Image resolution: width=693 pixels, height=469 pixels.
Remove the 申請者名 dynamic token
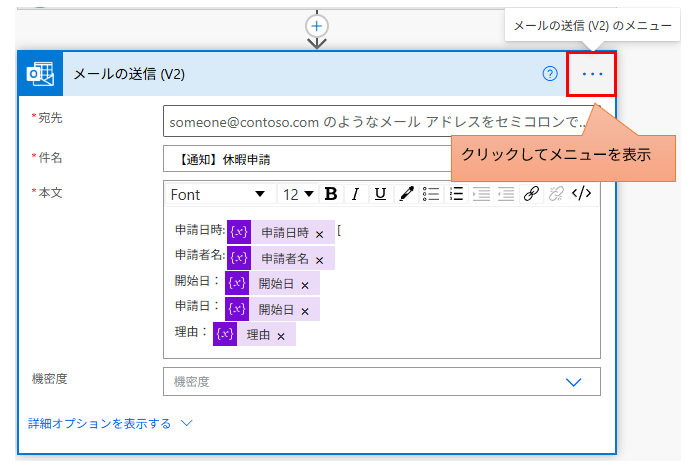pos(320,260)
